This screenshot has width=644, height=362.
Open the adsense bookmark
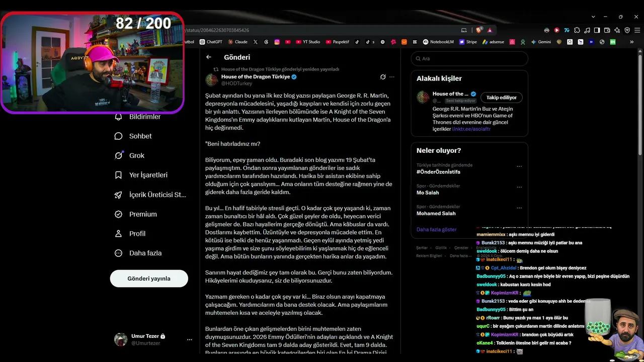(493, 42)
